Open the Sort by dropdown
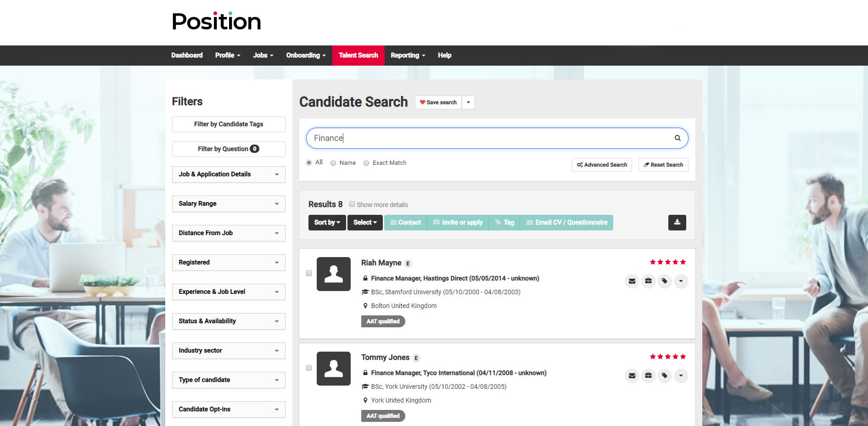 pos(327,223)
